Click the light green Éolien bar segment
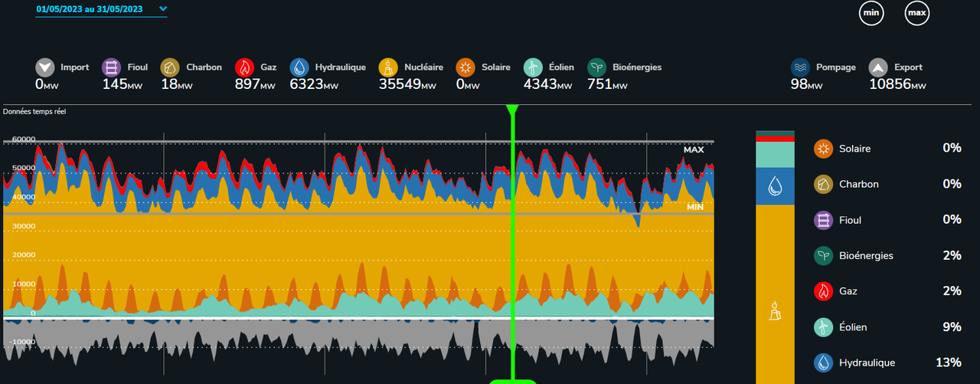 775,156
